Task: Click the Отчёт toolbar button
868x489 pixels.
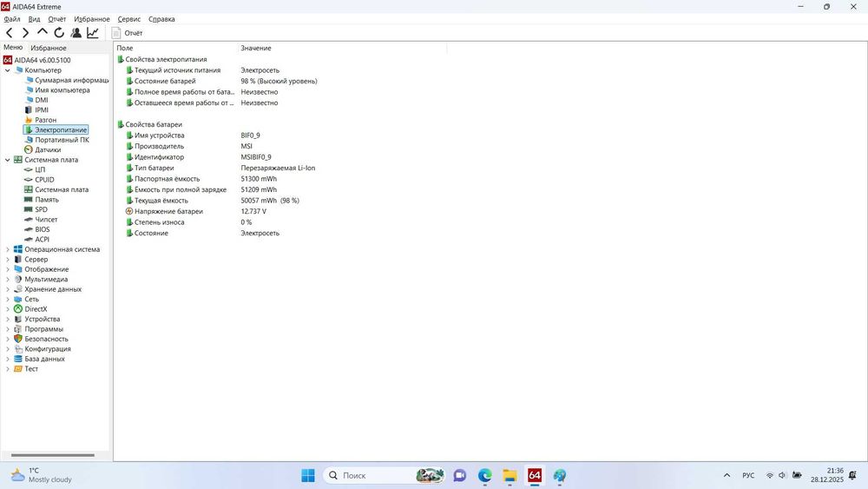Action: click(128, 33)
